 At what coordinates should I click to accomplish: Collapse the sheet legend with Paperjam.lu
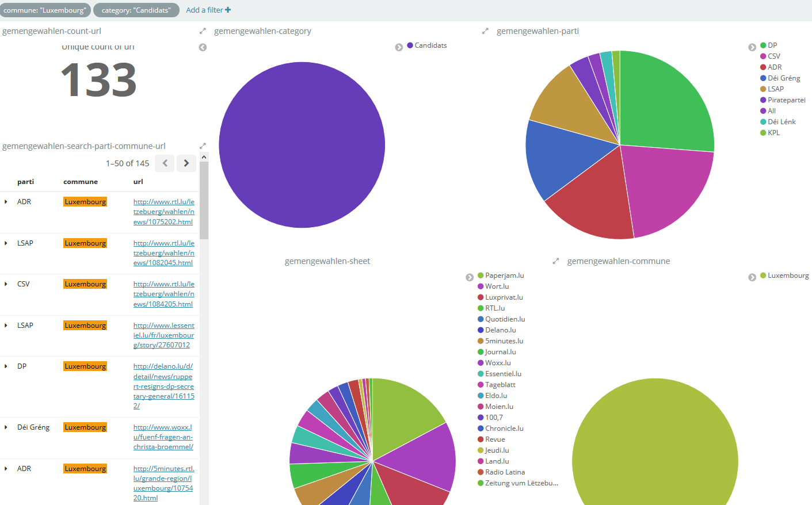(470, 277)
